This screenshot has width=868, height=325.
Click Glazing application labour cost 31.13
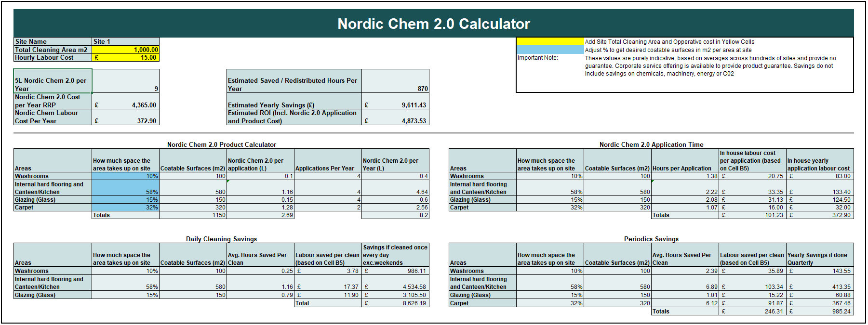pos(752,200)
